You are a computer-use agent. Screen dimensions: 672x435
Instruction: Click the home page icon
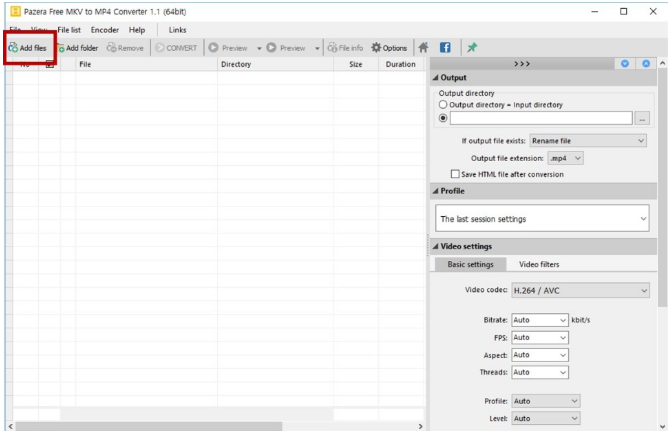pyautogui.click(x=423, y=48)
